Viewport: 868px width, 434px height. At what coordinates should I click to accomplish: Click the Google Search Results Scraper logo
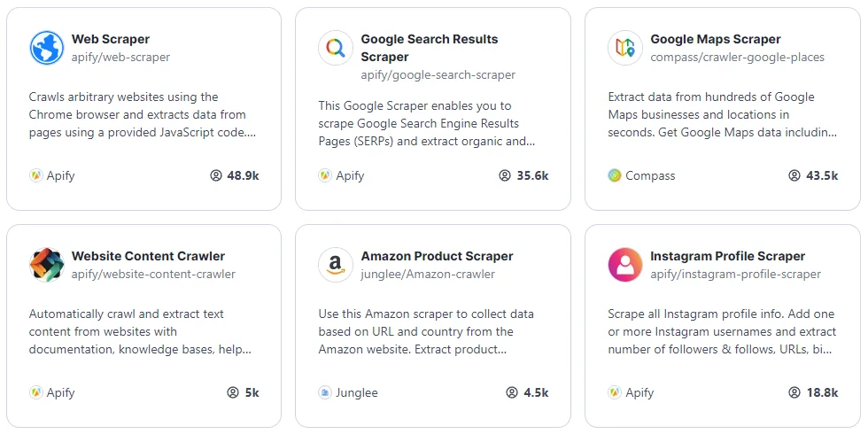click(336, 48)
